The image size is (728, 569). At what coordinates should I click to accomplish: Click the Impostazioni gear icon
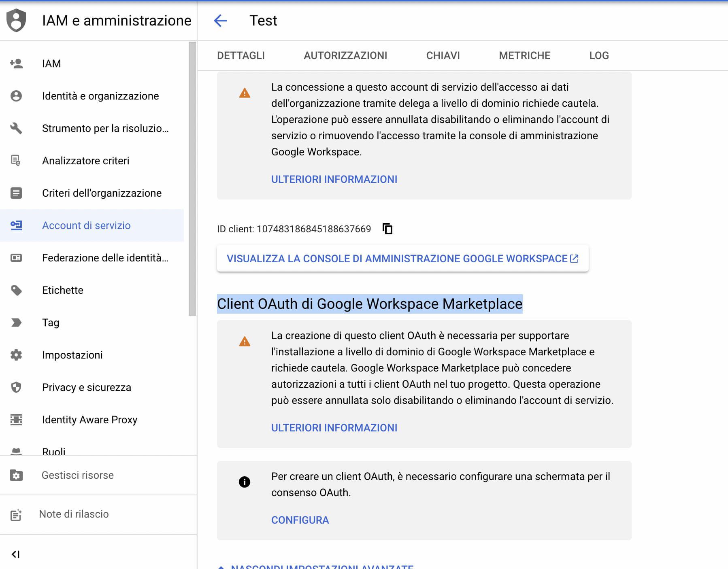[x=16, y=355]
